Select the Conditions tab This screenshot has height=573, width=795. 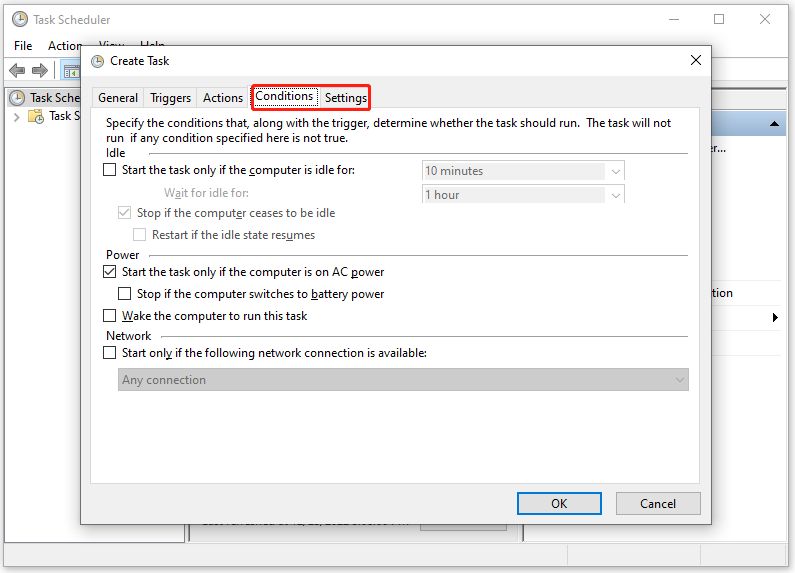284,96
